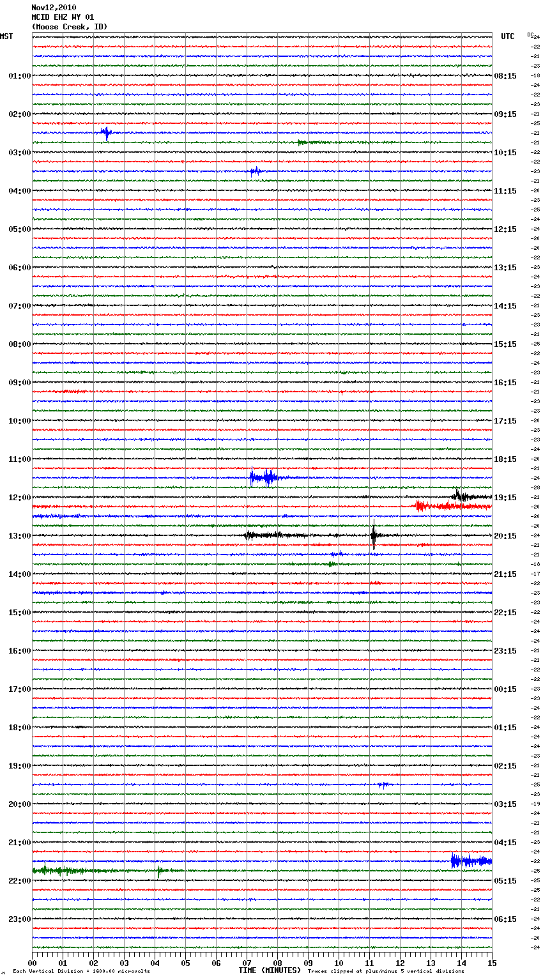
Task: Select the 02:00 MST time label
Action: click(x=20, y=114)
